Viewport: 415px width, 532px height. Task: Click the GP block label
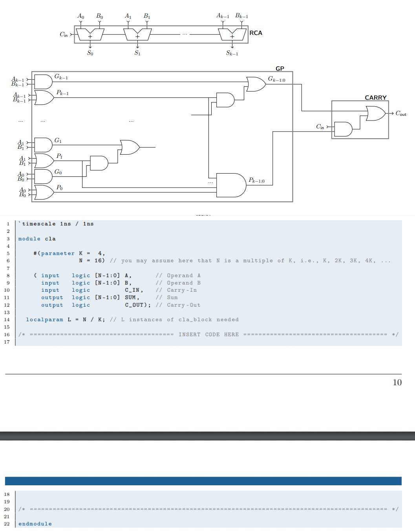point(280,68)
